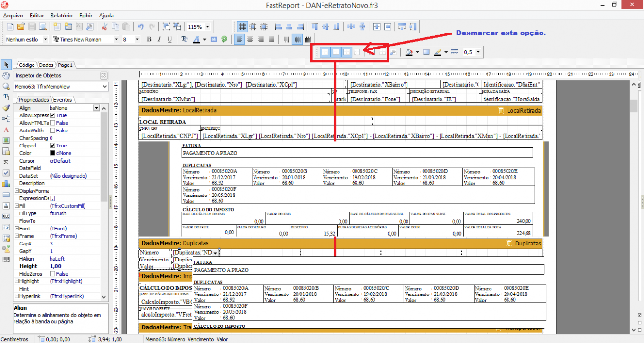Click the Bold formatting button
Viewport: 644px width, 343px height.
pyautogui.click(x=149, y=39)
